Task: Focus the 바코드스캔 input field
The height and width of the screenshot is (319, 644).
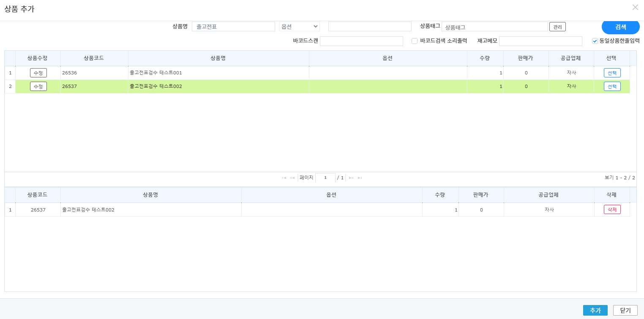Action: (x=361, y=41)
